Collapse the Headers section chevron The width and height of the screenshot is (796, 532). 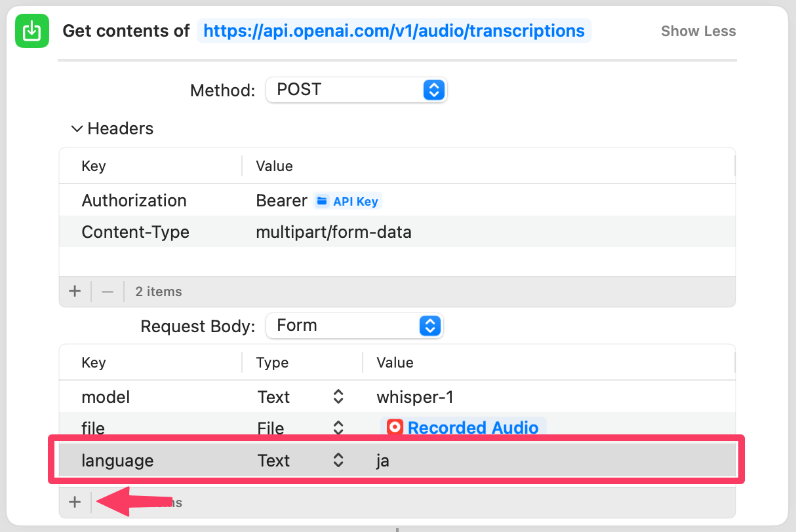click(x=77, y=128)
